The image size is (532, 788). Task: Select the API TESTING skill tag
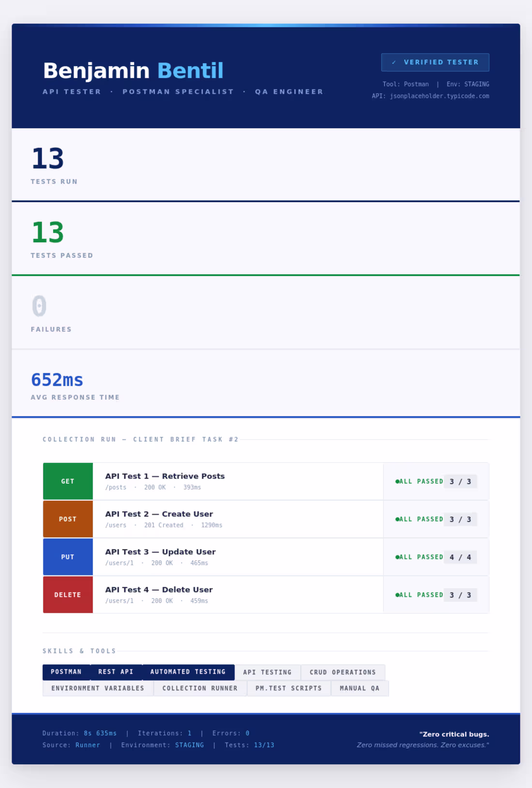coord(267,672)
